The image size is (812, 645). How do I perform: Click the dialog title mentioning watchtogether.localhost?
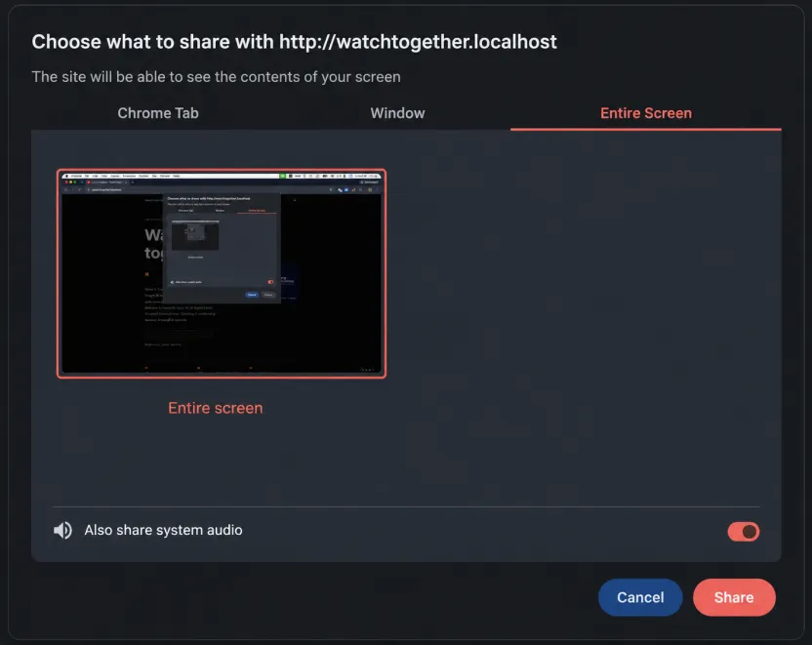(x=294, y=42)
